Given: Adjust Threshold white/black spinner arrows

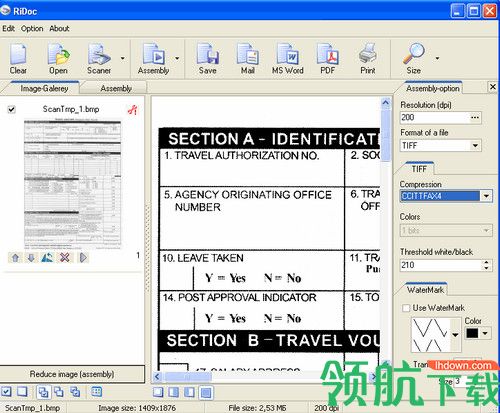Looking at the screenshot, I should pos(486,265).
